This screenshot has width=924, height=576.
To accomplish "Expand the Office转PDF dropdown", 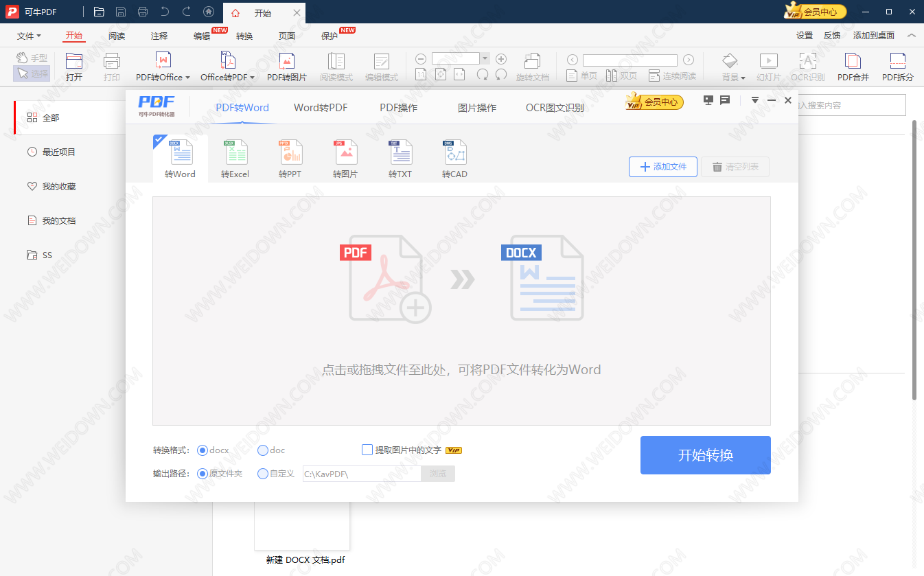I will [252, 78].
